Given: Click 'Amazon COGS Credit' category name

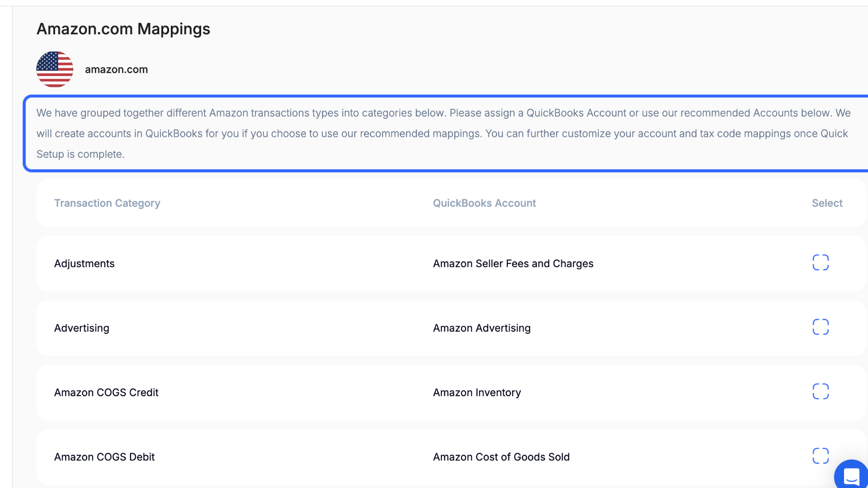Looking at the screenshot, I should click(x=106, y=393).
